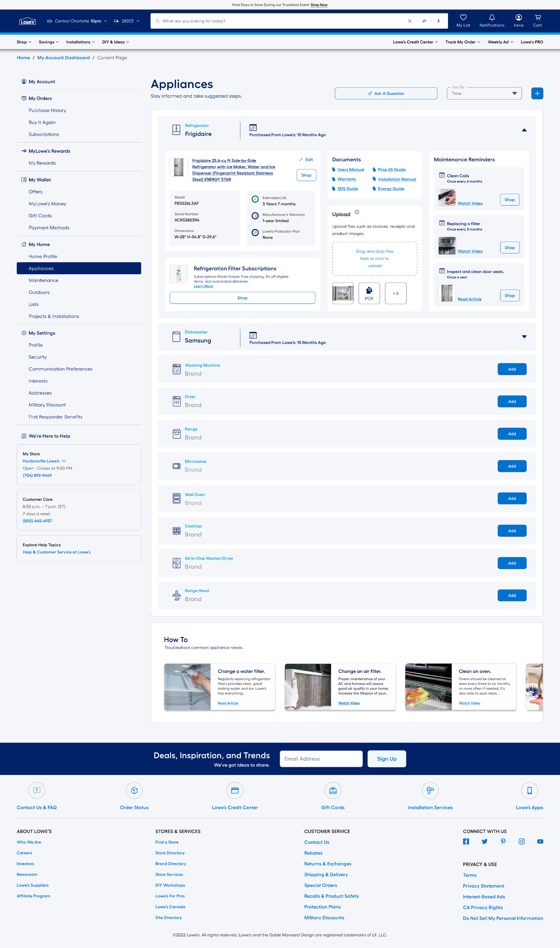This screenshot has height=948, width=560.
Task: Expand the Samsung dishwasher section
Action: coord(524,337)
